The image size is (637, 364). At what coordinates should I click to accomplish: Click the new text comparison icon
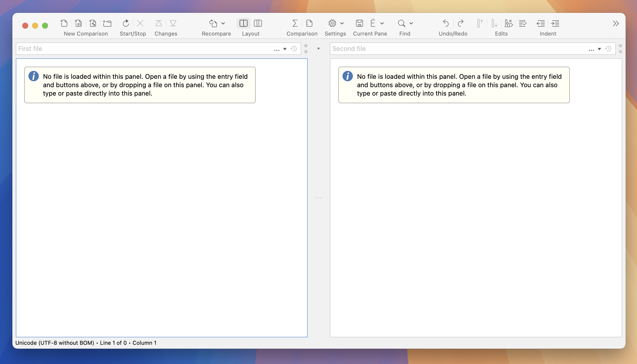tap(64, 23)
